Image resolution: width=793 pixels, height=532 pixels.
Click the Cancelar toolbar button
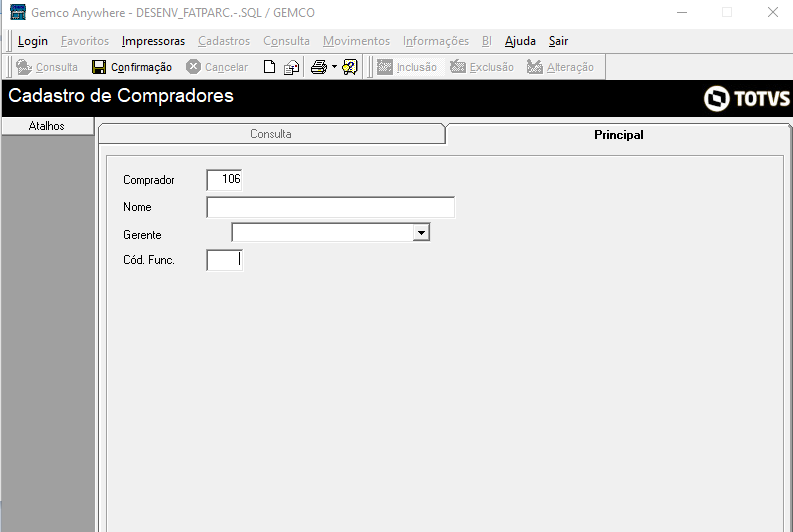pyautogui.click(x=217, y=67)
